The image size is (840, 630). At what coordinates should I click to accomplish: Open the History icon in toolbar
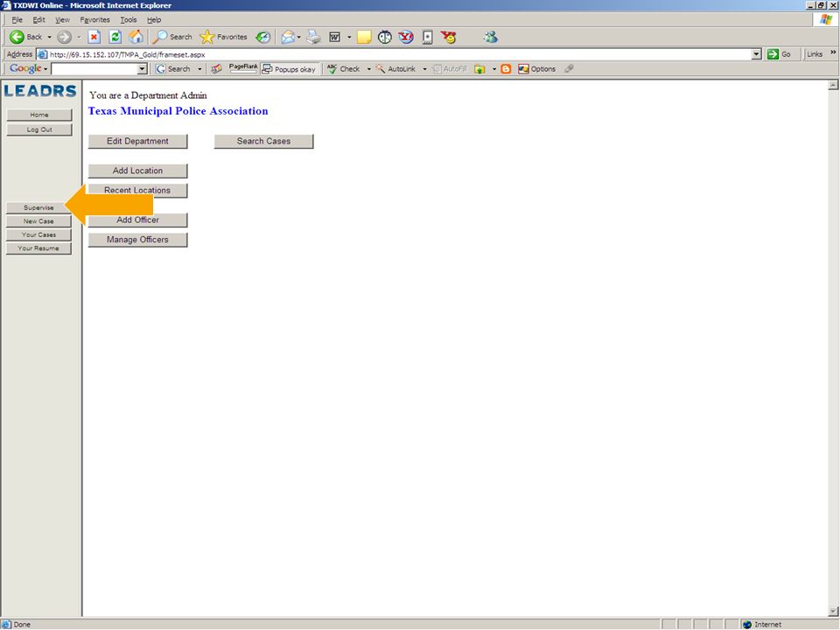262,37
